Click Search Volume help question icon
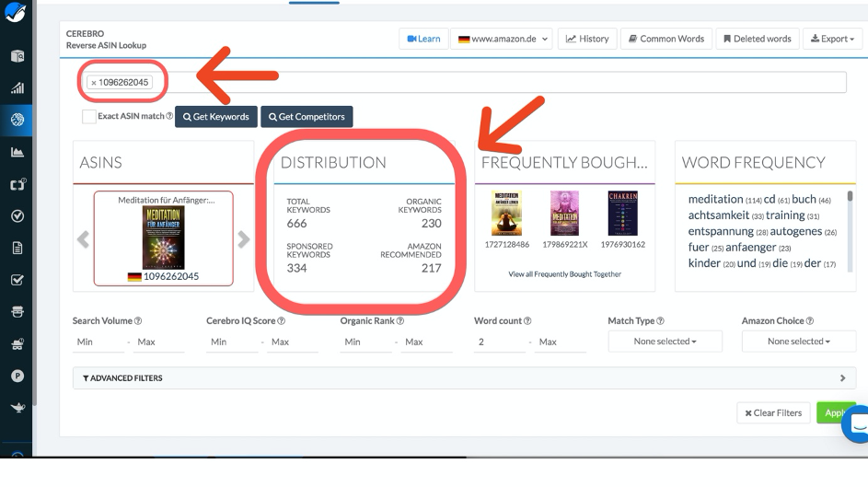This screenshot has width=868, height=487. point(138,321)
